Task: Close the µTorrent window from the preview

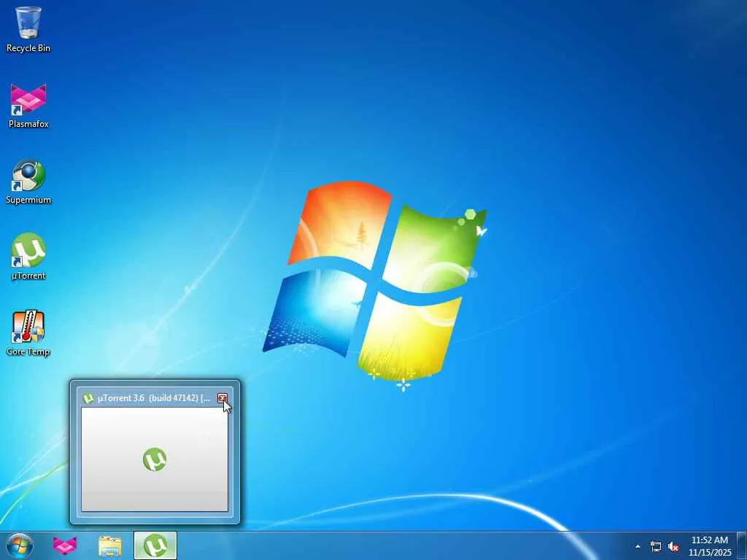Action: [x=222, y=398]
